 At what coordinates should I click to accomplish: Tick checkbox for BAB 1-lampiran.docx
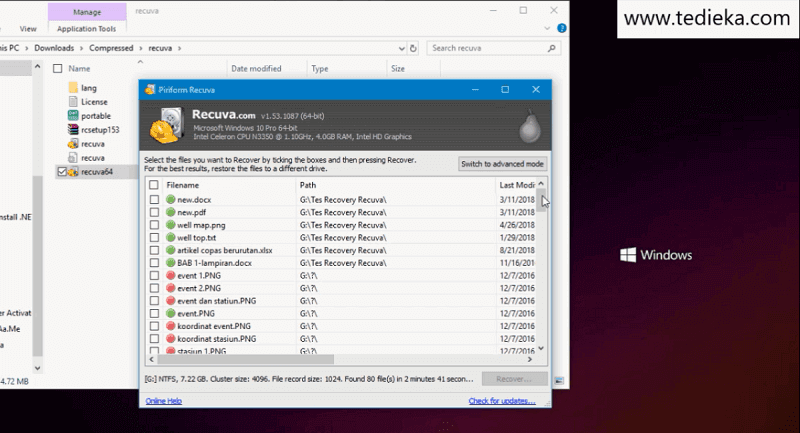point(154,263)
